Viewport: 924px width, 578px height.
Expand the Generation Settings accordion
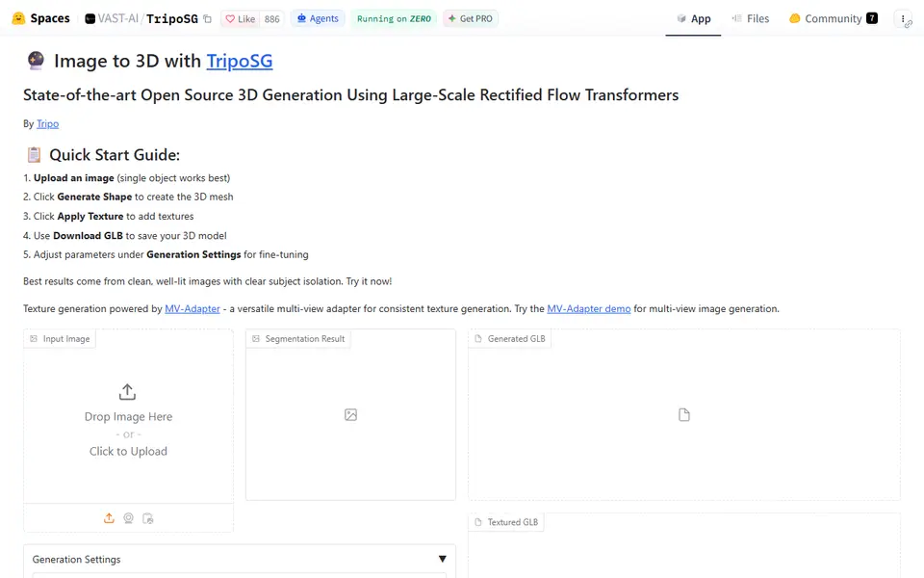click(240, 559)
